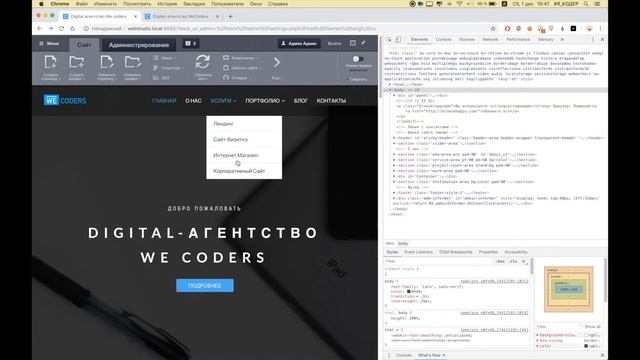Click the Создать страницу (new page) icon
Screen dimensions: 640x360
point(50,62)
